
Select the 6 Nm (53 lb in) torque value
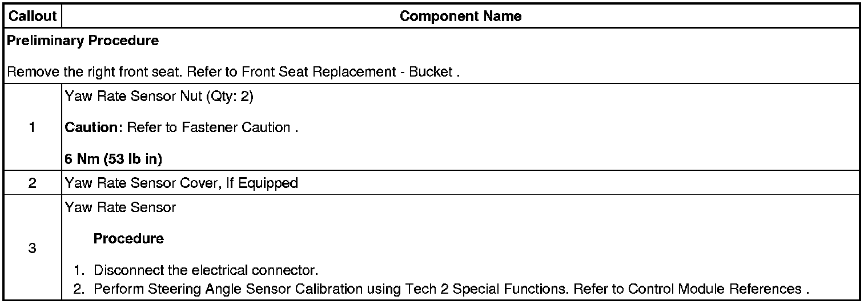pos(114,160)
